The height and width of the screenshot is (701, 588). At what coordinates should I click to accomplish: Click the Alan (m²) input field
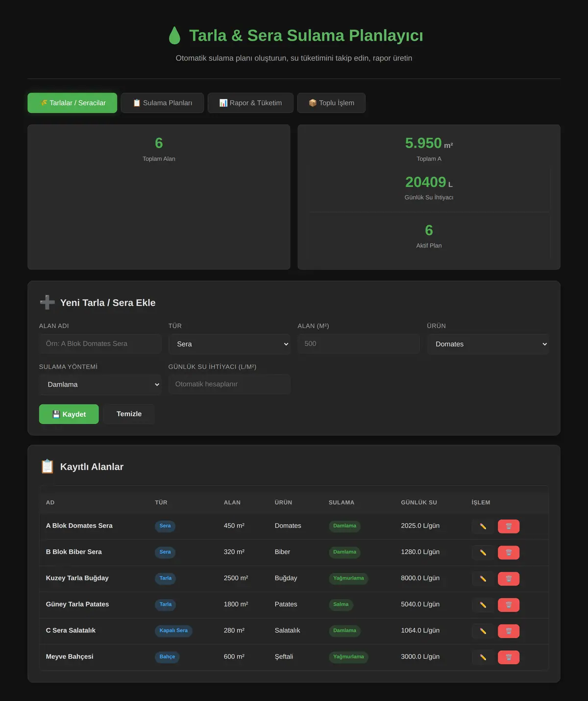point(359,344)
